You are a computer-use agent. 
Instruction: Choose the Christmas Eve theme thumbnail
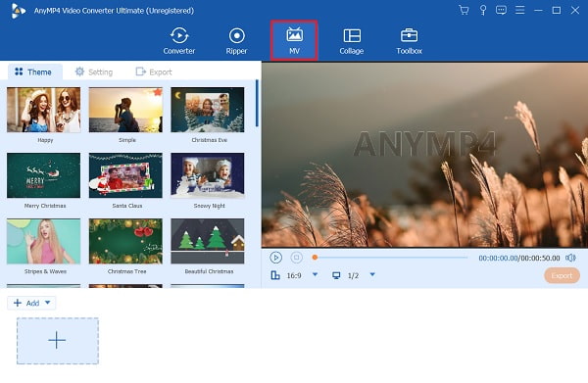click(x=208, y=110)
